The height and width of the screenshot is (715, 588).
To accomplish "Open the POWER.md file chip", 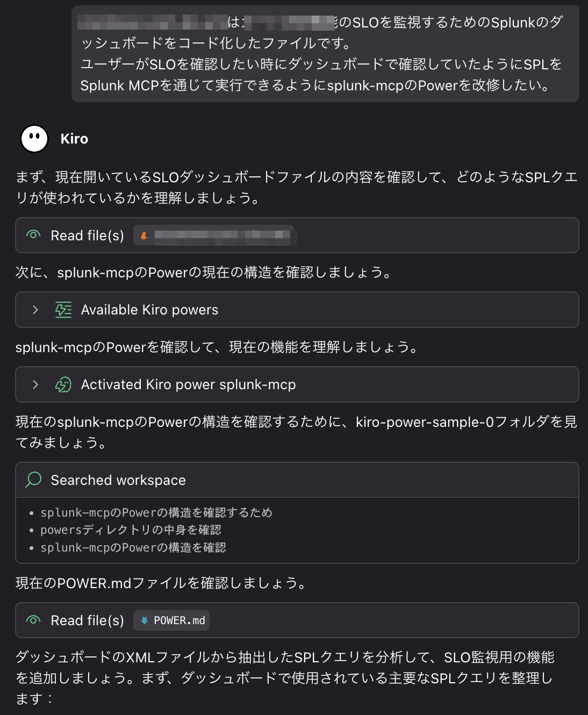I will pos(171,620).
